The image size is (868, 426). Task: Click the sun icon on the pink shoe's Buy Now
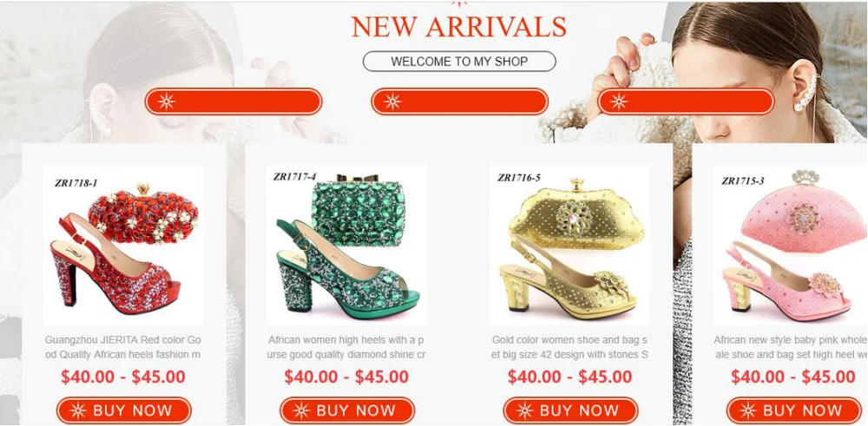(748, 410)
